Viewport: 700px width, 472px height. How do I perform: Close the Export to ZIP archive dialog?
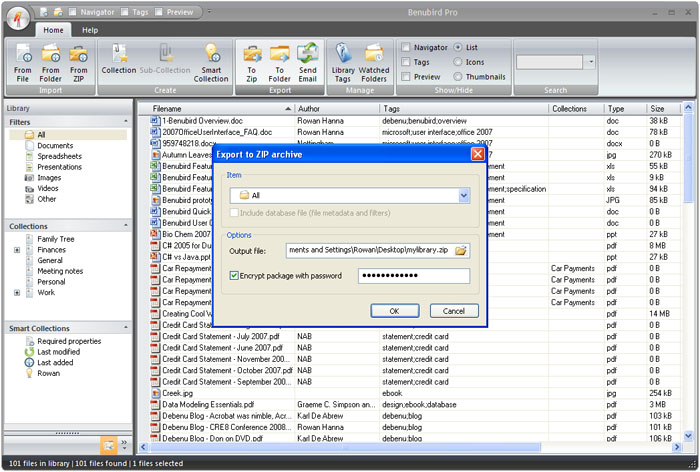click(477, 155)
